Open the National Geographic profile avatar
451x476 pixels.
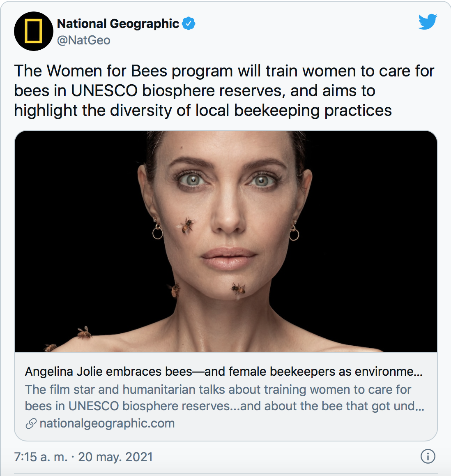click(34, 31)
